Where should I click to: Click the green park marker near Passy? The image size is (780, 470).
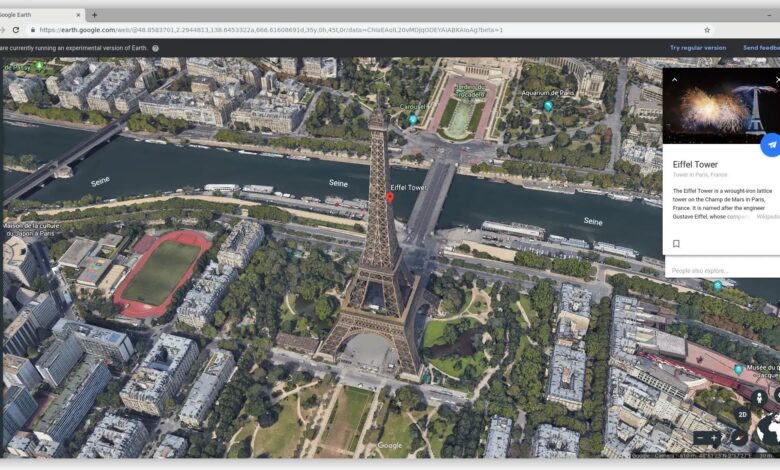tap(39, 65)
